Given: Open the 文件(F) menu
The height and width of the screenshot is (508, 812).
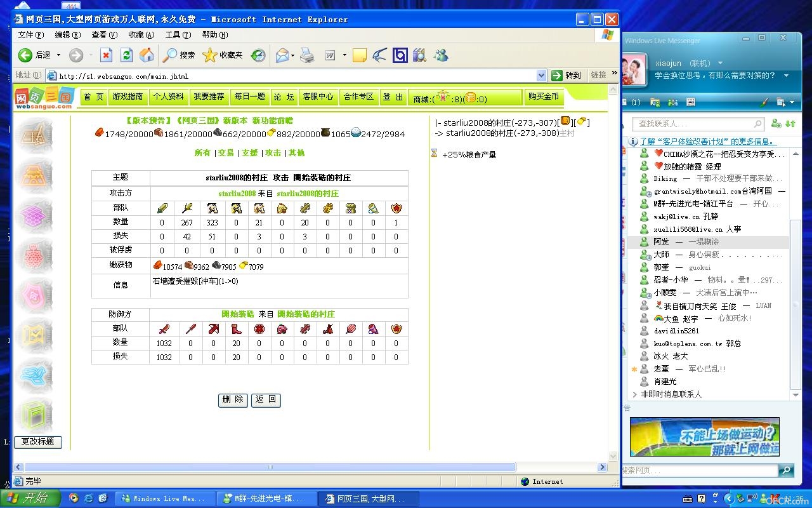Looking at the screenshot, I should coord(31,35).
